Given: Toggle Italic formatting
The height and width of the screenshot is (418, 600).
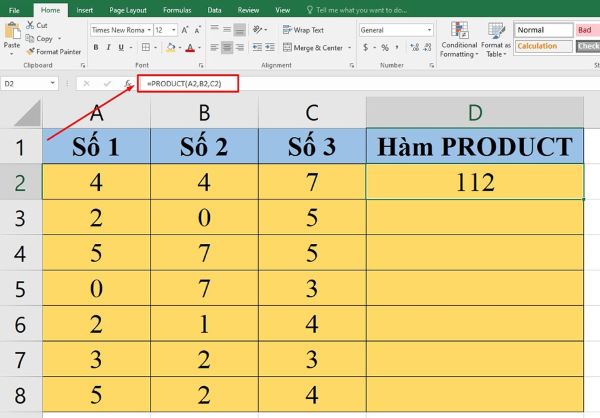Looking at the screenshot, I should click(107, 47).
